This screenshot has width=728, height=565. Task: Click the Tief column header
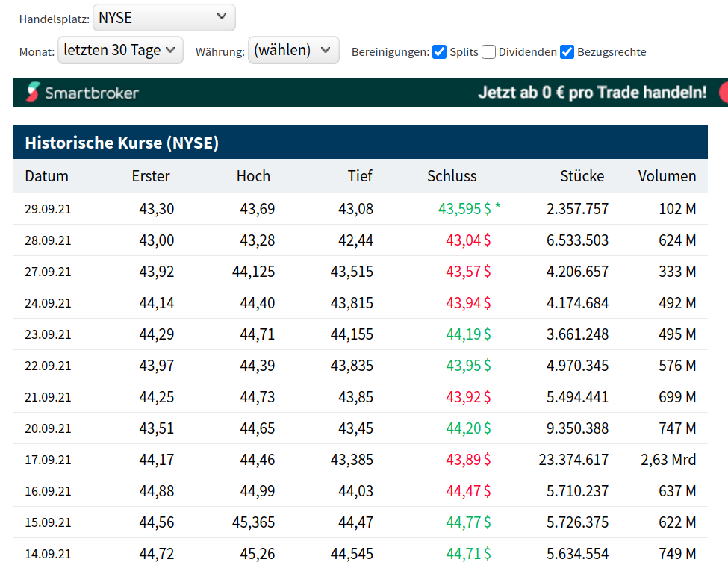coord(360,176)
